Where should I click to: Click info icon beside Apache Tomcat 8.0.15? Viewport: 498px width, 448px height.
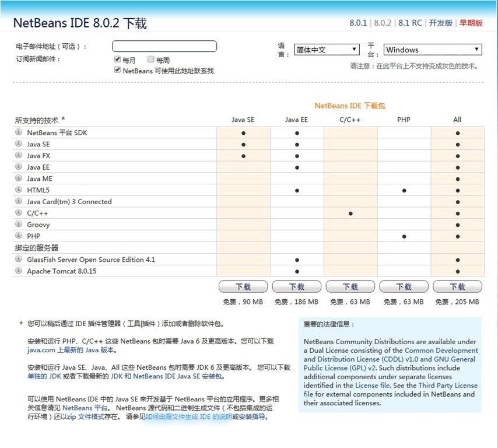[19, 270]
